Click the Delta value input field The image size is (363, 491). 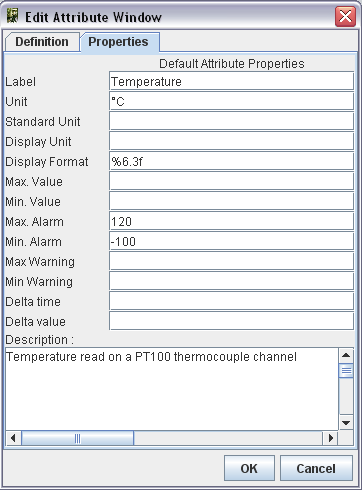coord(232,321)
